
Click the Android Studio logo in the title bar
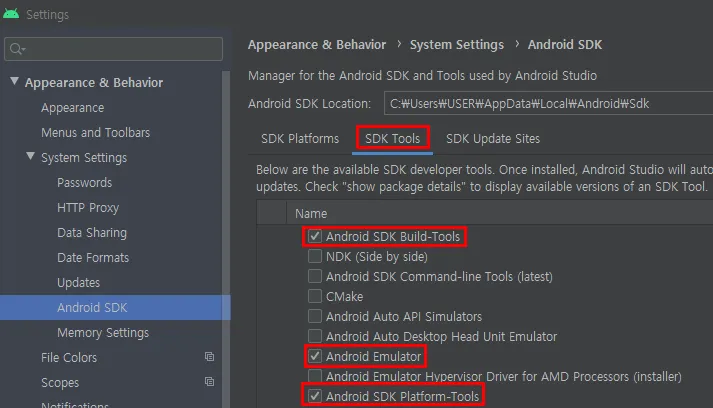pyautogui.click(x=12, y=15)
